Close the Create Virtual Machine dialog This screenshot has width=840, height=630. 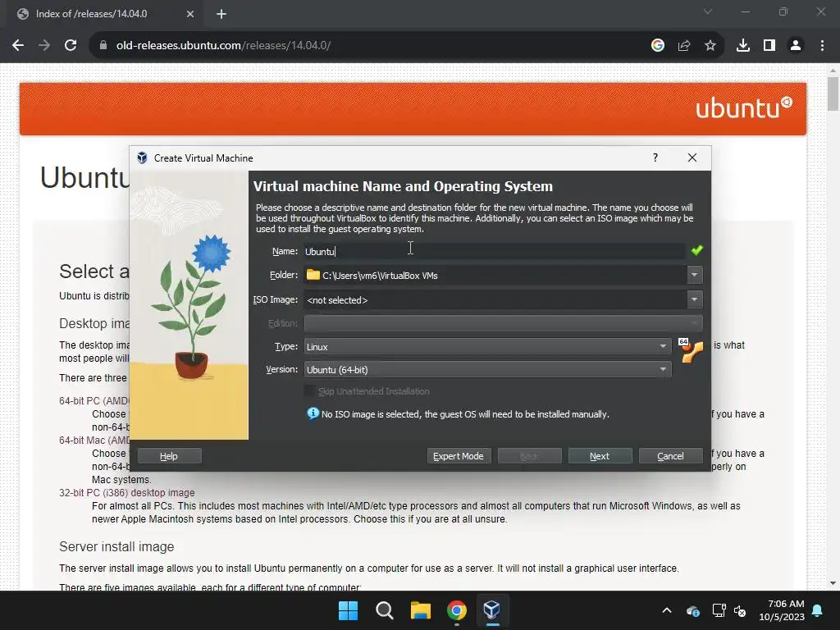coord(692,157)
